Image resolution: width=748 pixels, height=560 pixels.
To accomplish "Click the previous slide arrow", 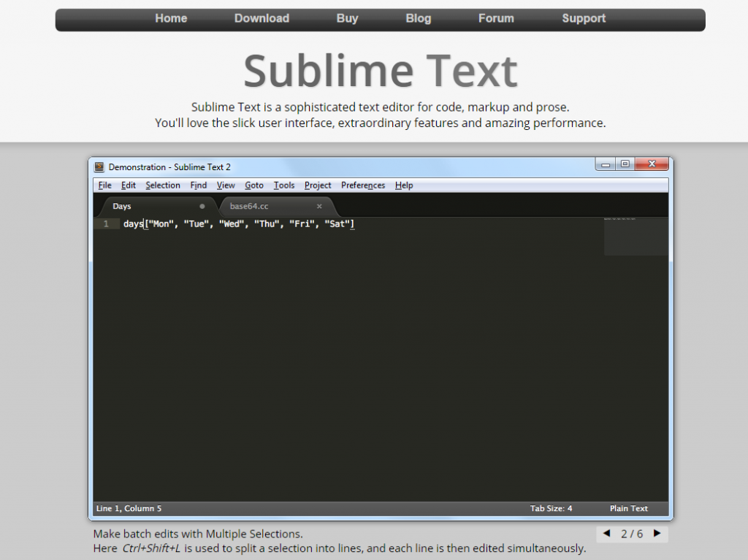I will click(x=606, y=534).
